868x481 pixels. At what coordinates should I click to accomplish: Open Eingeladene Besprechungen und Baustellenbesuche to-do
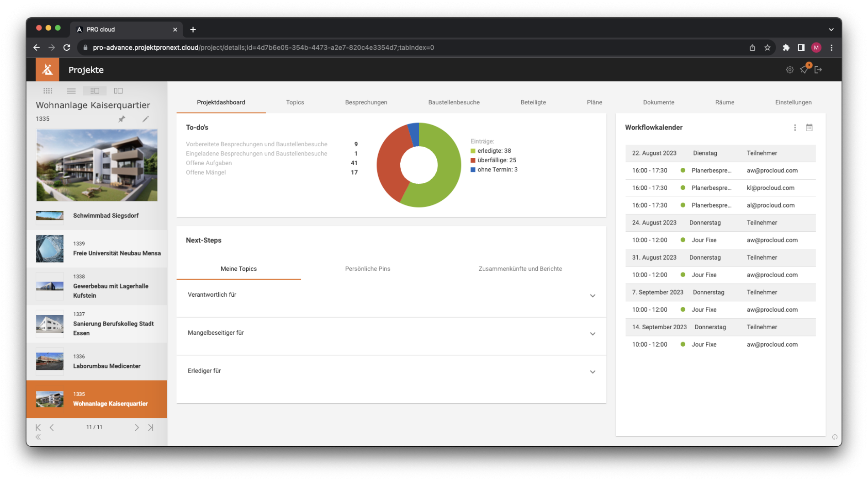pyautogui.click(x=256, y=154)
